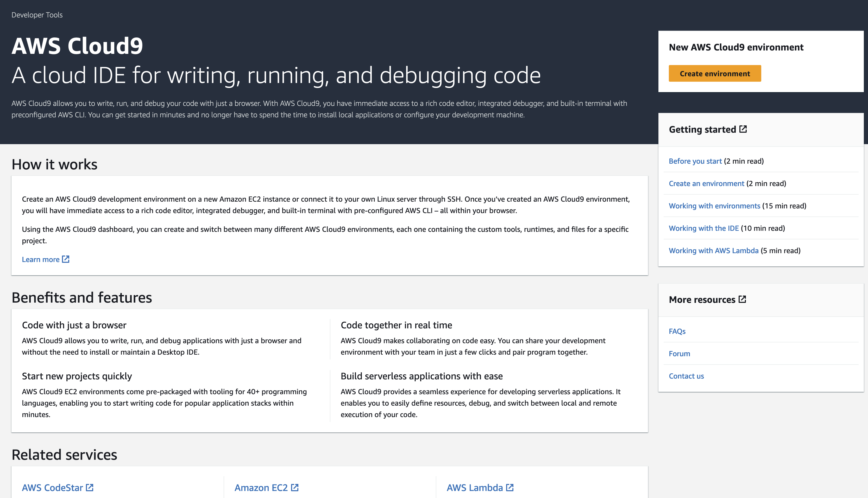Click the (5 min read) text
This screenshot has width=868, height=498.
(x=781, y=250)
